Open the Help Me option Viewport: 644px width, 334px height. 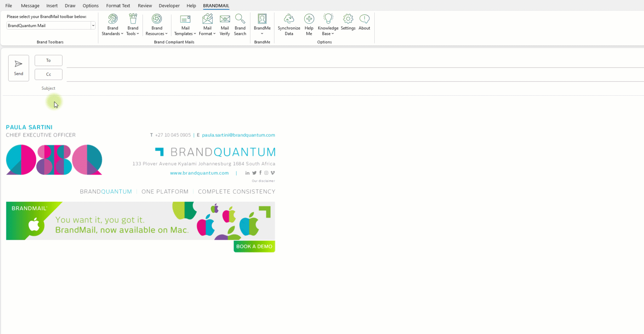309,25
